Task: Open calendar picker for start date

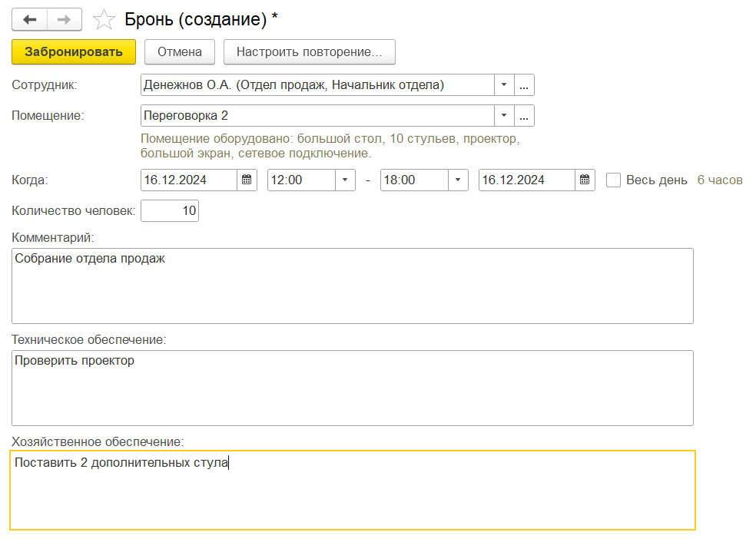Action: click(x=247, y=180)
